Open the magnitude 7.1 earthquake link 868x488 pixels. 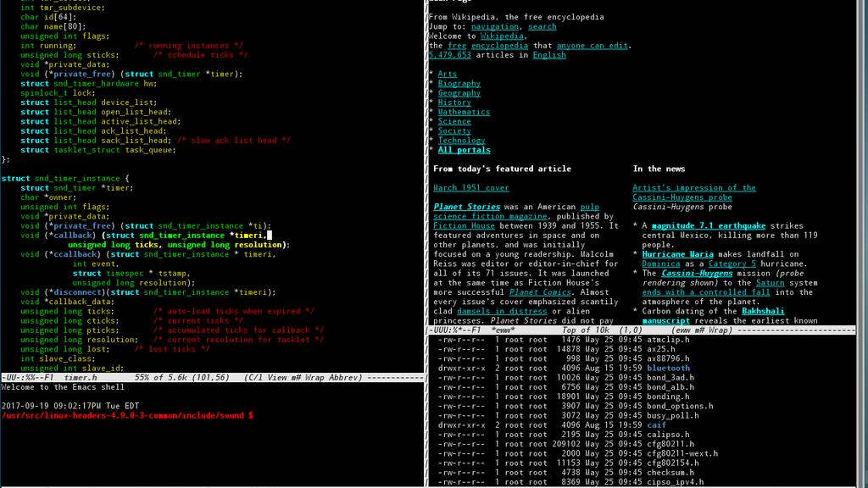click(x=709, y=225)
